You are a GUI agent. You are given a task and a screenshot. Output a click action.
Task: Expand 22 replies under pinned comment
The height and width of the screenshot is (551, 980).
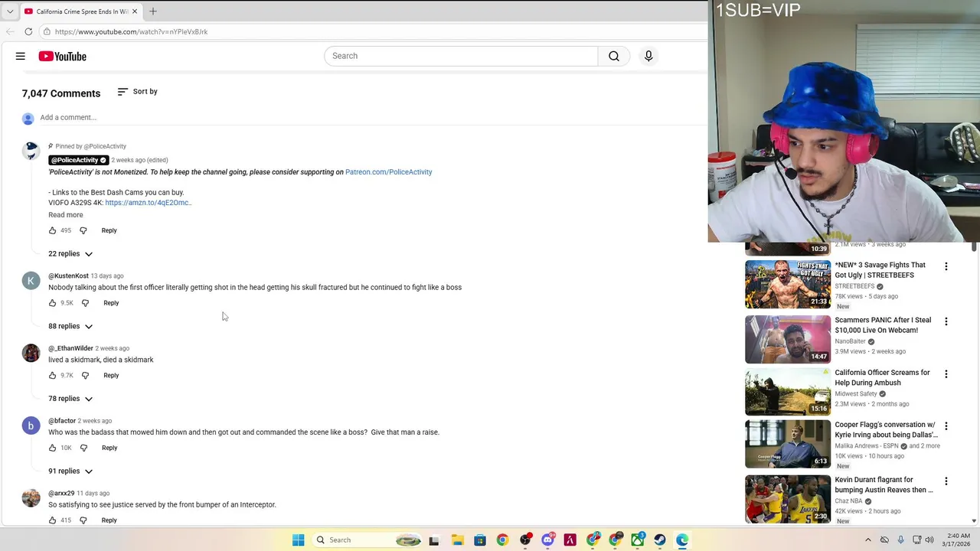point(70,254)
